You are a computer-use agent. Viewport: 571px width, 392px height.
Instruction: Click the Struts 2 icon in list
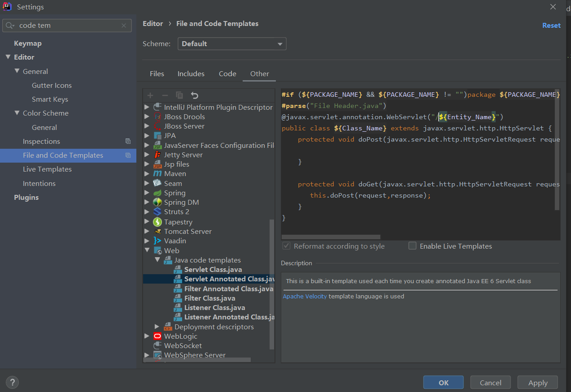[157, 212]
